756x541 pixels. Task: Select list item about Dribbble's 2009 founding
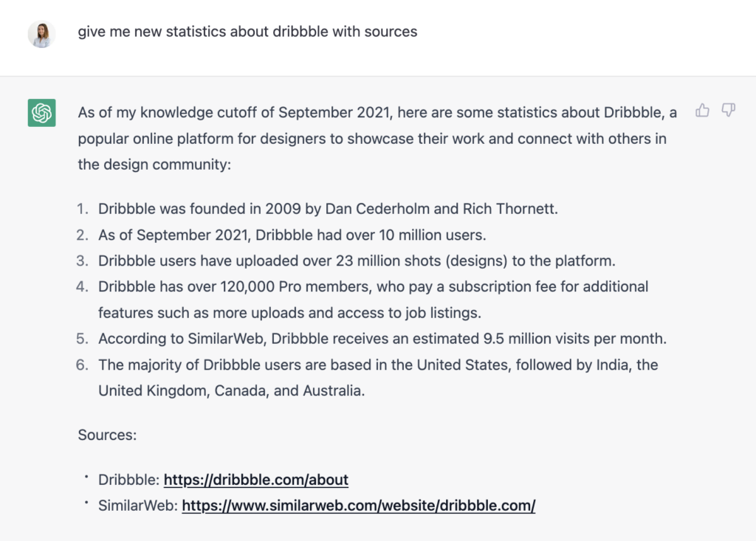pyautogui.click(x=327, y=209)
